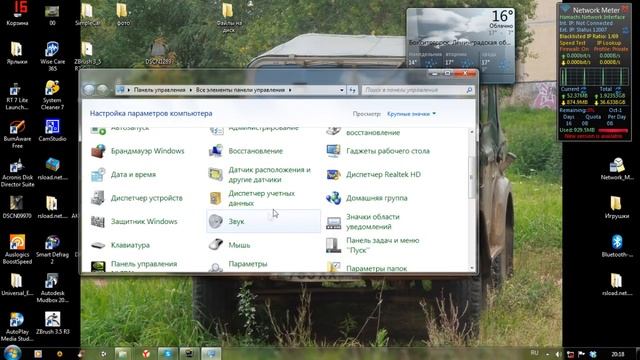Viewport: 640px width, 360px height.
Task: Select the BurnAware Free desktop icon
Action: coord(17,134)
